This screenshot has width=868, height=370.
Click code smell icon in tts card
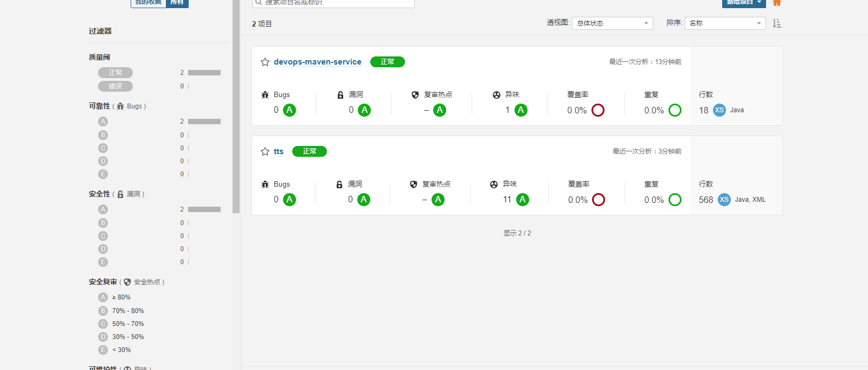point(494,184)
